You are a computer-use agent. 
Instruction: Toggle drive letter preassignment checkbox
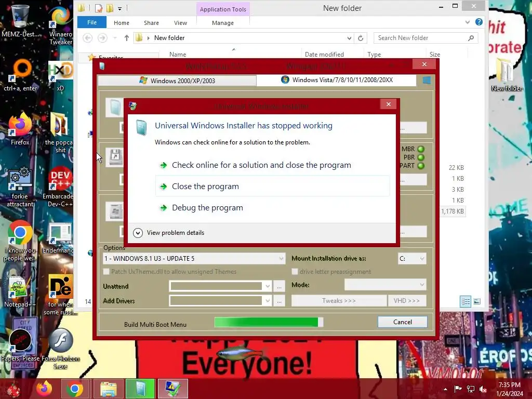tap(295, 271)
